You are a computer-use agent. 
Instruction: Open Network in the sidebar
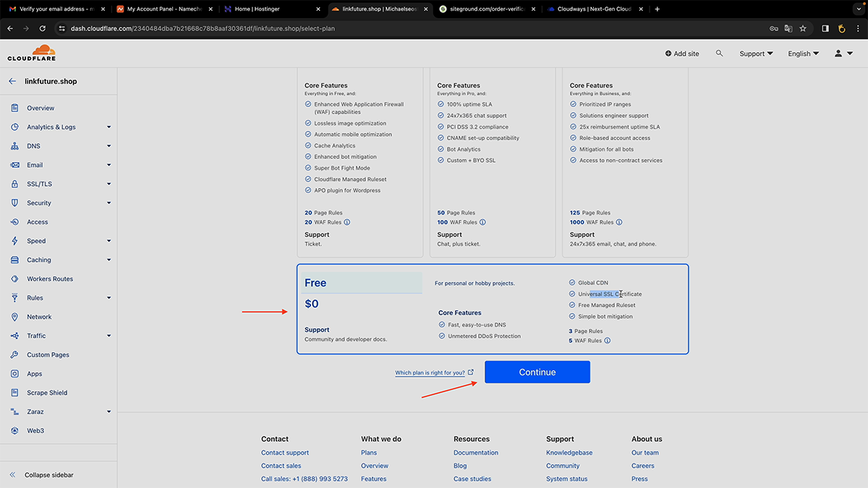click(39, 317)
